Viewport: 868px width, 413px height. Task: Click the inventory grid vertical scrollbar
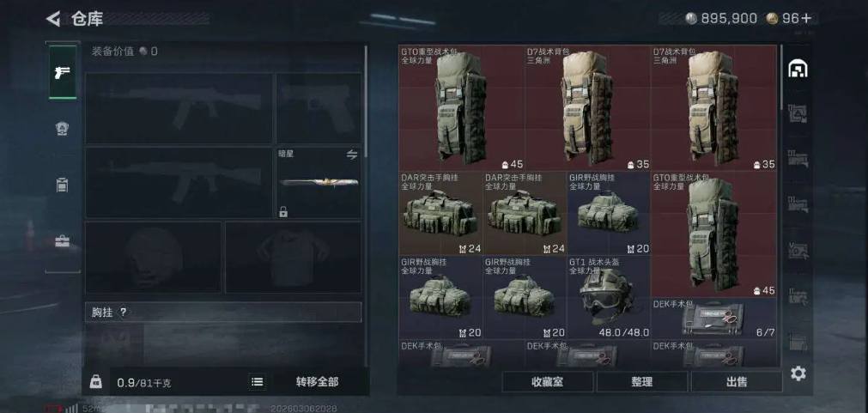781,77
